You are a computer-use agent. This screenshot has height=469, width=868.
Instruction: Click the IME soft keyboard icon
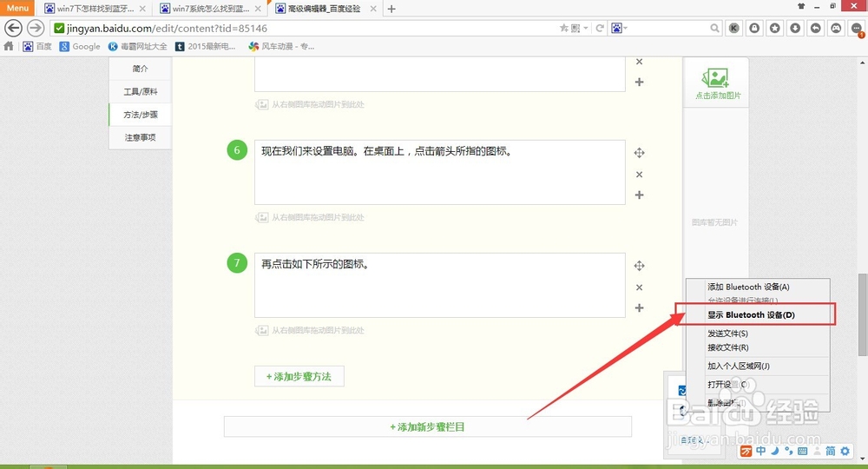coord(803,452)
